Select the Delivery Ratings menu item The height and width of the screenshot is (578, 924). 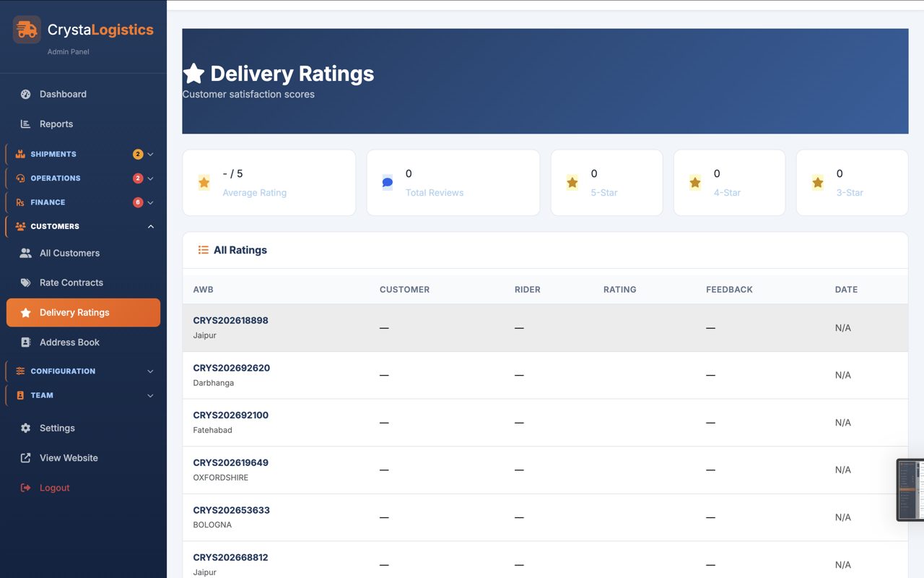click(83, 313)
